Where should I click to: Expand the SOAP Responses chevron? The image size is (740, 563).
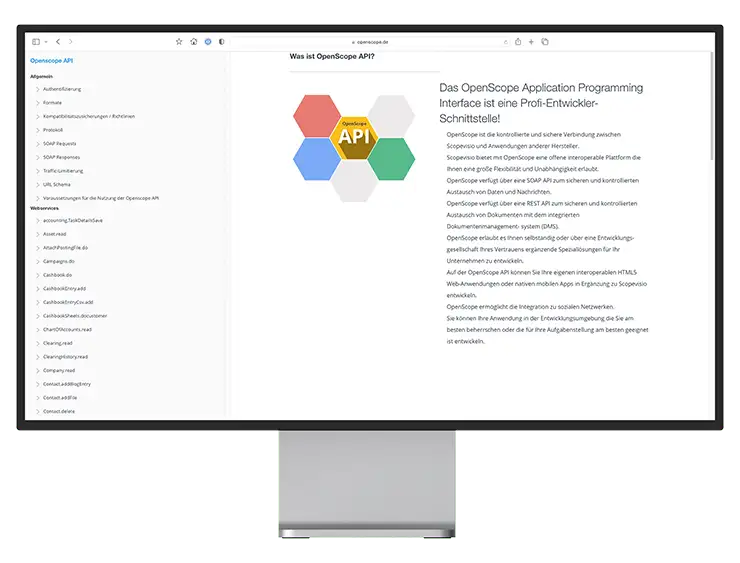[38, 157]
